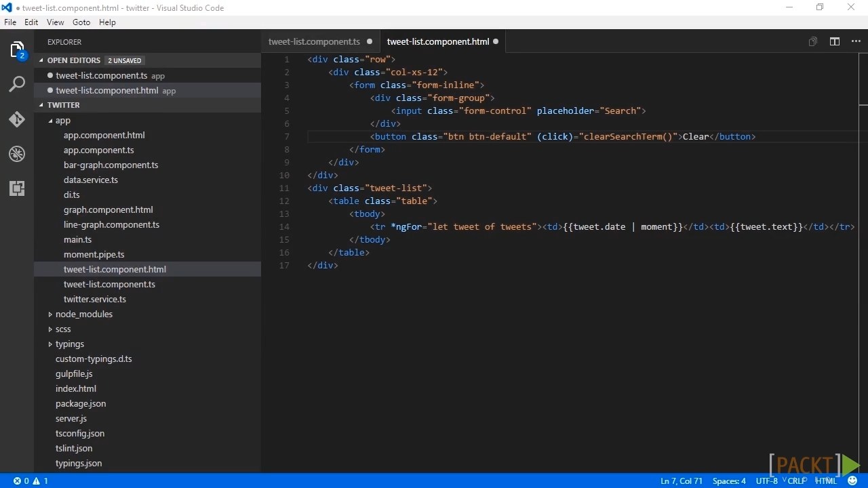
Task: Click the unsaved dot on tweet-list.component.html tab
Action: (496, 41)
